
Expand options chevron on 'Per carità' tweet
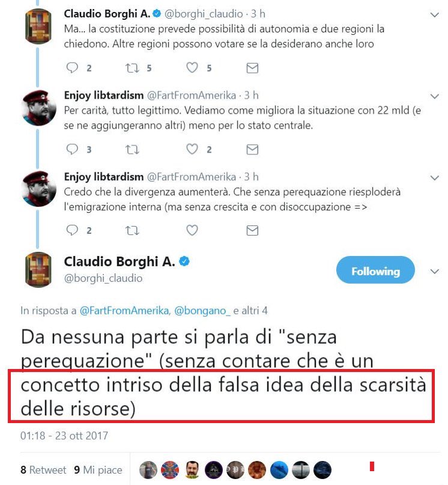point(435,96)
